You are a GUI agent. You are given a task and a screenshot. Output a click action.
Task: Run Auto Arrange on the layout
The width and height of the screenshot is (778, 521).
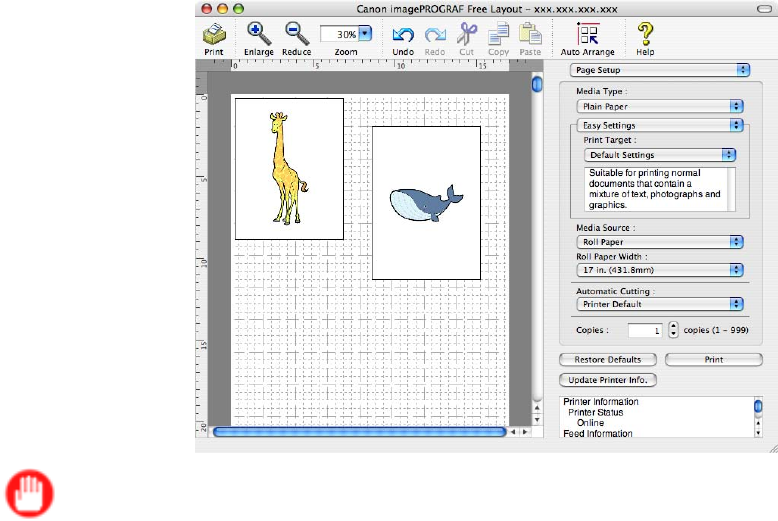click(588, 34)
